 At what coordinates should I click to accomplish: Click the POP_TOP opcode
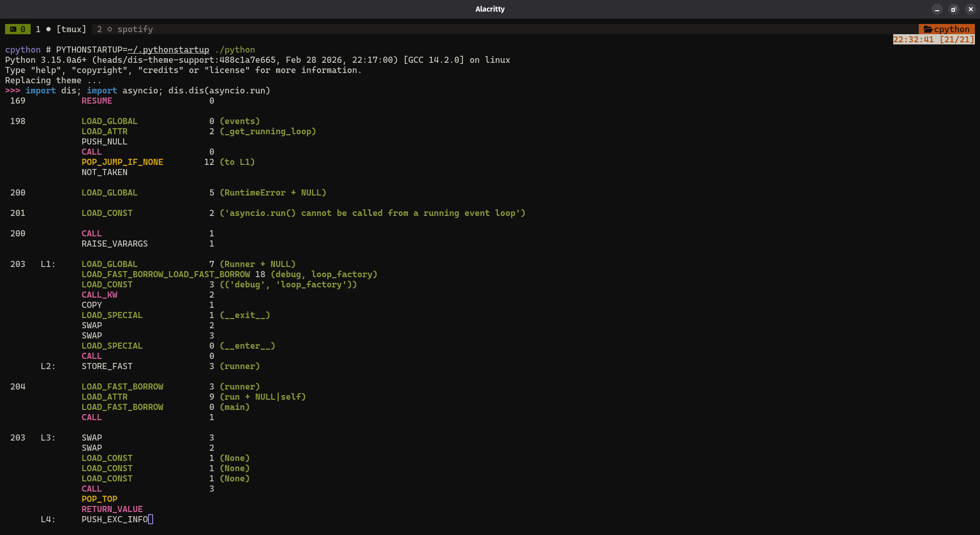point(100,499)
